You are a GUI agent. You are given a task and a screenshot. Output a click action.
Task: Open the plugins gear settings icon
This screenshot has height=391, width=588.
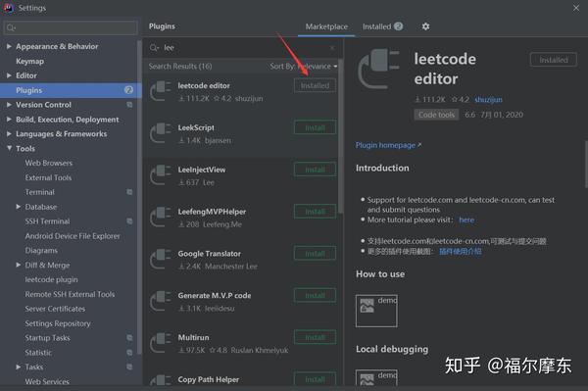click(x=425, y=26)
